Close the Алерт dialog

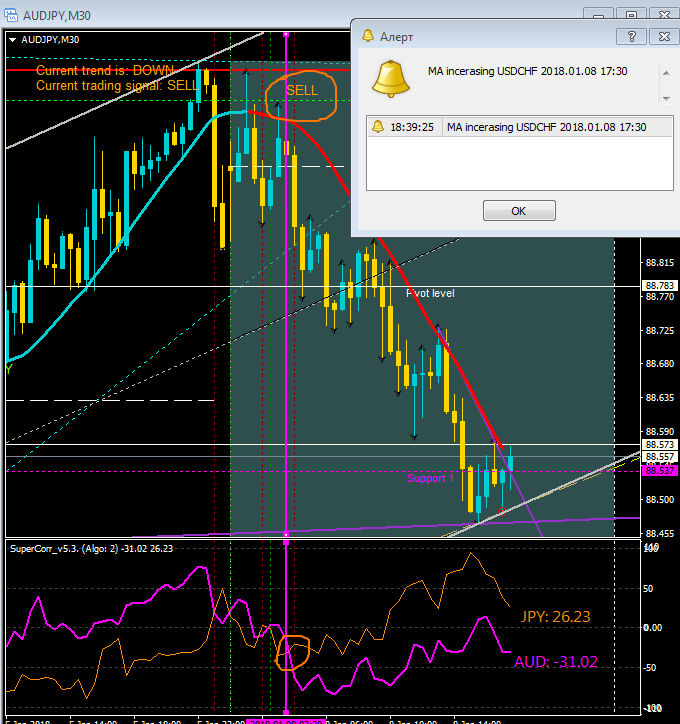[x=664, y=36]
